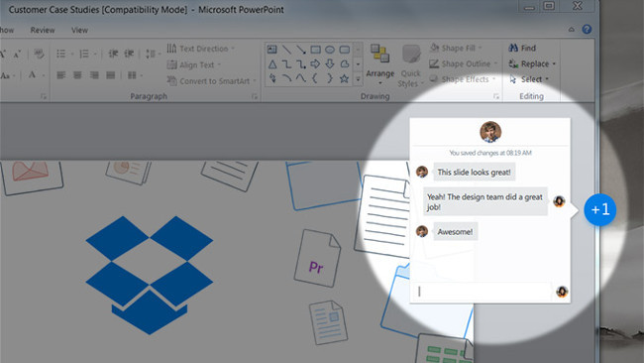Click the Dropbox badge showing +1
Viewport: 644px width, 363px height.
(600, 209)
